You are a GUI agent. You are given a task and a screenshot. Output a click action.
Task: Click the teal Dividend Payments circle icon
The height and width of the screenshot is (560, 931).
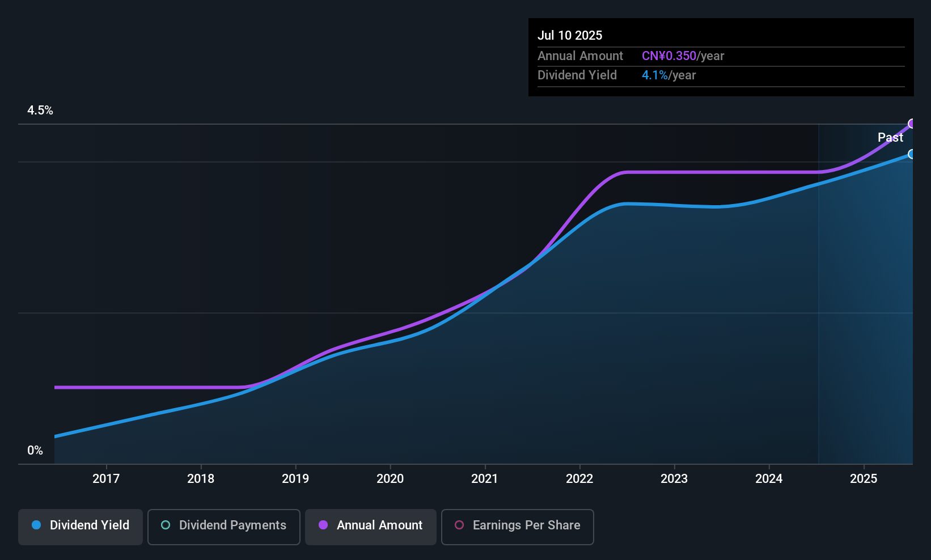pos(165,525)
